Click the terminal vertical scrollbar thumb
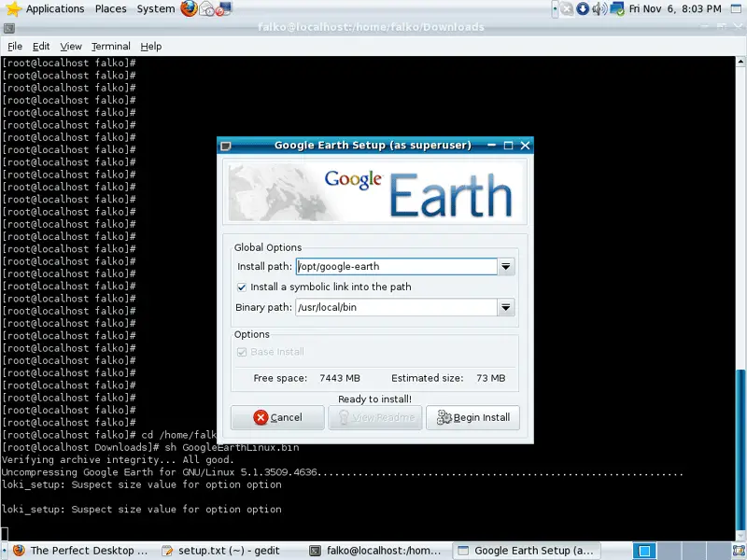The width and height of the screenshot is (747, 560). coord(740,450)
